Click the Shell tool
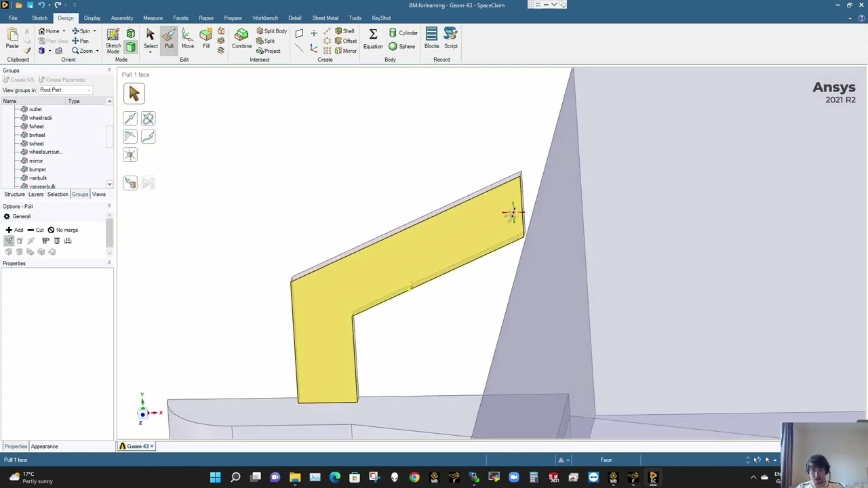The width and height of the screenshot is (868, 488). click(x=344, y=31)
